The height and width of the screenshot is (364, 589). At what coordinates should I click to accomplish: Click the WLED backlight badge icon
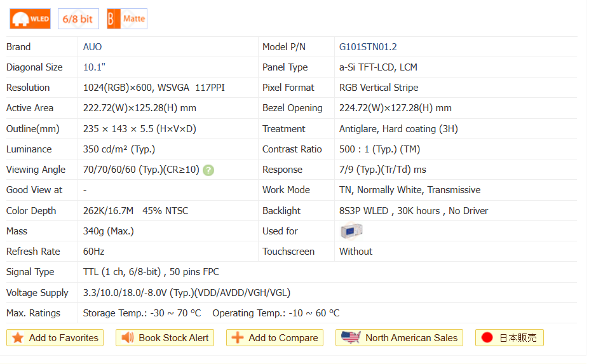[30, 19]
